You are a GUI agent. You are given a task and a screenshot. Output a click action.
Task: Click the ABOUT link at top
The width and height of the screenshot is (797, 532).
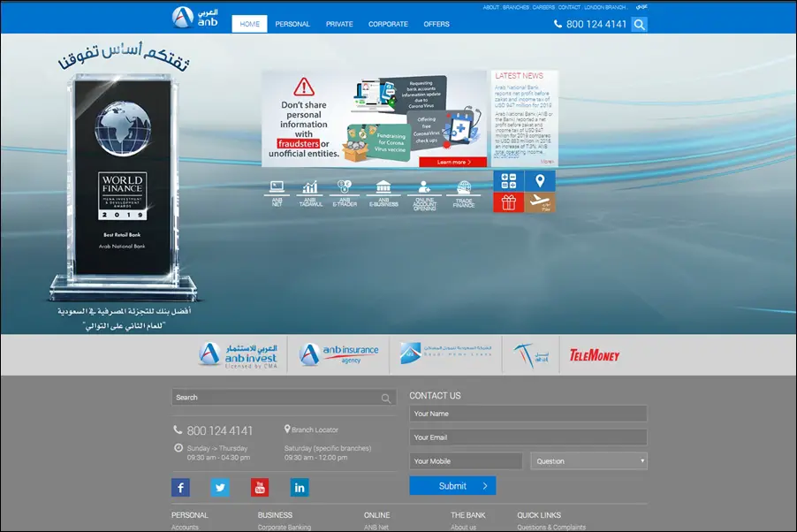pyautogui.click(x=491, y=7)
